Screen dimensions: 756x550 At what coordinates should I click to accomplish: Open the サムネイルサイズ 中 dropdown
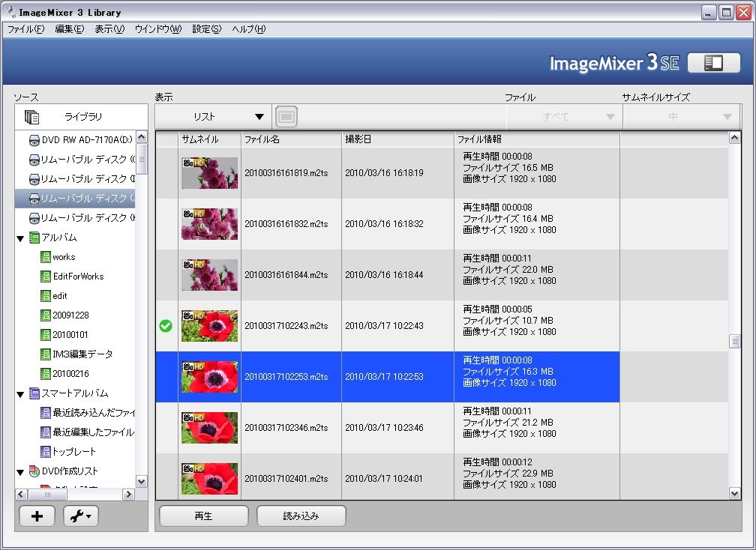click(681, 117)
